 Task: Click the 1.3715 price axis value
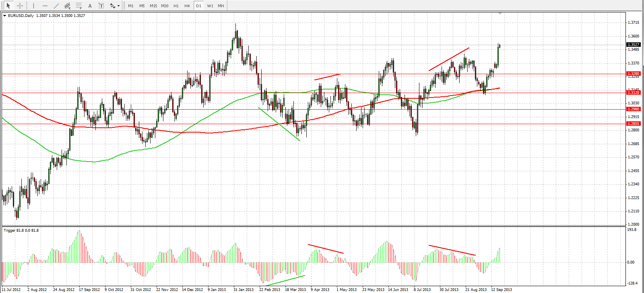click(634, 23)
